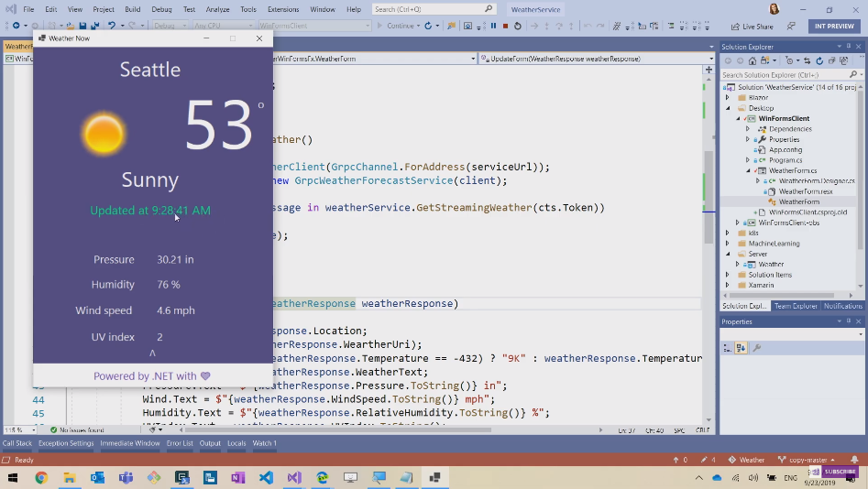Image resolution: width=868 pixels, height=489 pixels.
Task: Click the INT PREVIEW button
Action: pyautogui.click(x=834, y=27)
